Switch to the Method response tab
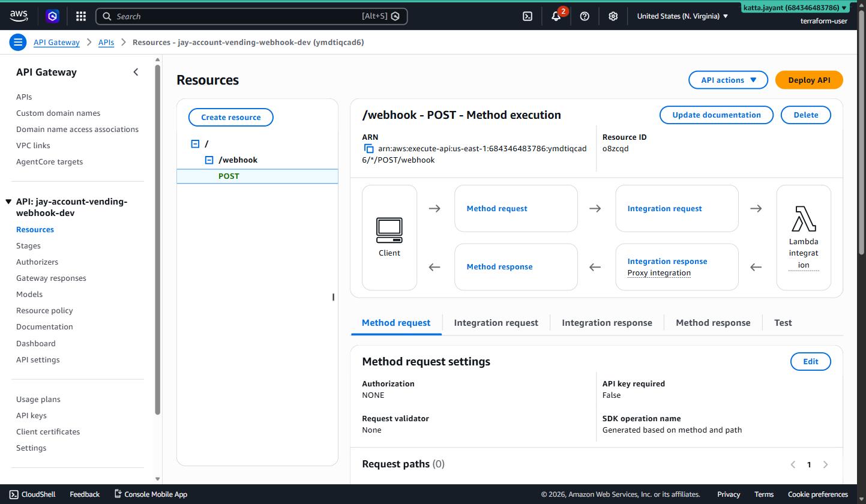 (713, 323)
